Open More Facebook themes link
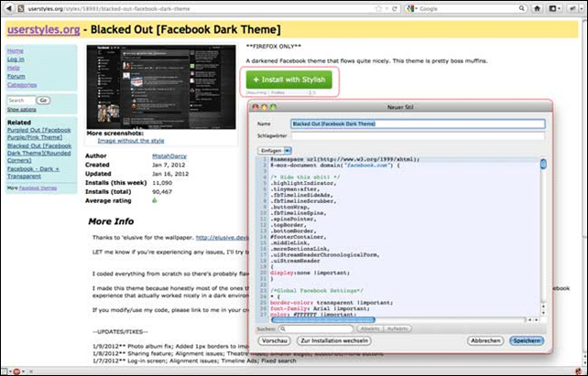Screen dimensions: 588x376 tap(38, 188)
